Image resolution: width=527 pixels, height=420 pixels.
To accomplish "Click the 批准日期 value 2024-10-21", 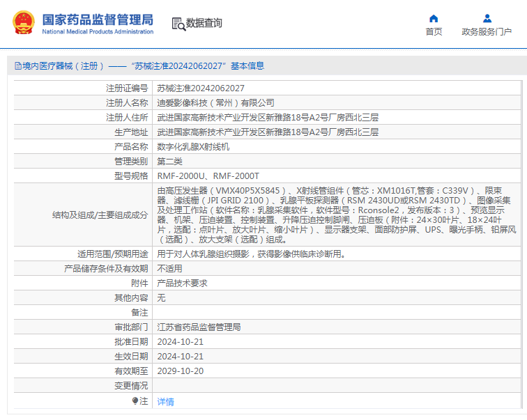I will pos(180,342).
